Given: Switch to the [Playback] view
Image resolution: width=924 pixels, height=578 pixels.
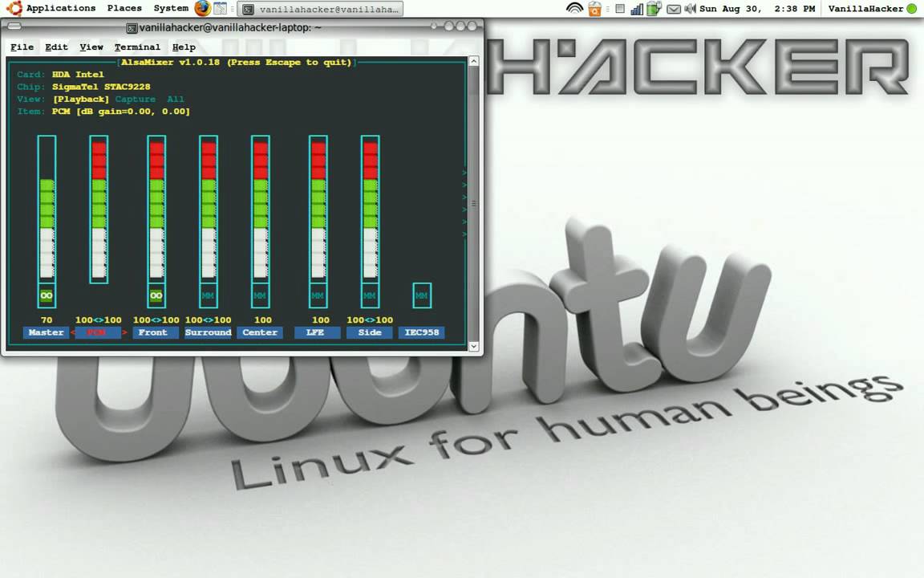Looking at the screenshot, I should tap(81, 99).
